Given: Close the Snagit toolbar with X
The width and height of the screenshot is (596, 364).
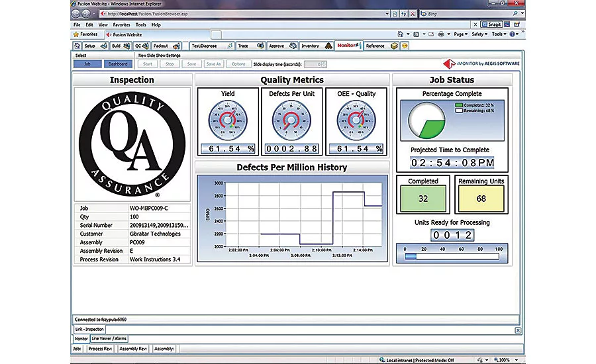Looking at the screenshot, I should click(x=475, y=24).
